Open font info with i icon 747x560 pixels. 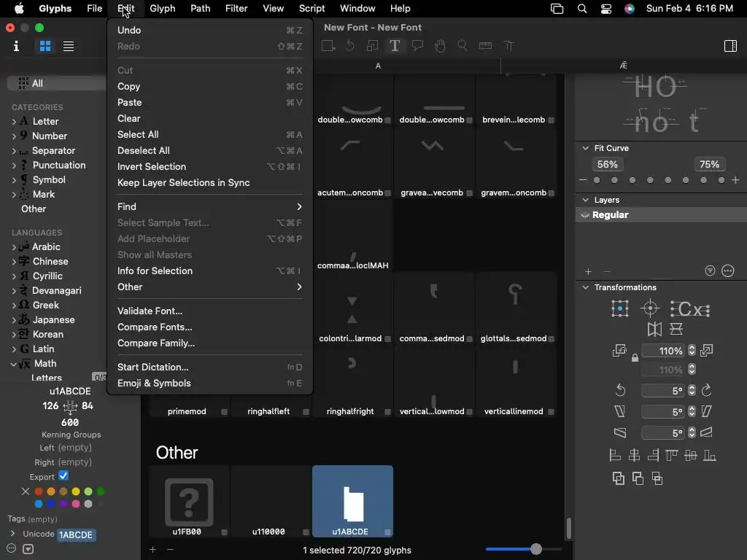point(16,46)
